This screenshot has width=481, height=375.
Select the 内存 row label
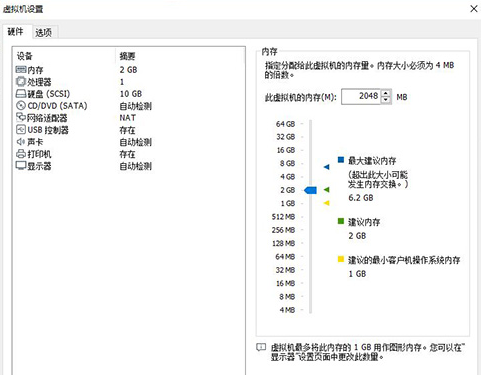point(35,70)
